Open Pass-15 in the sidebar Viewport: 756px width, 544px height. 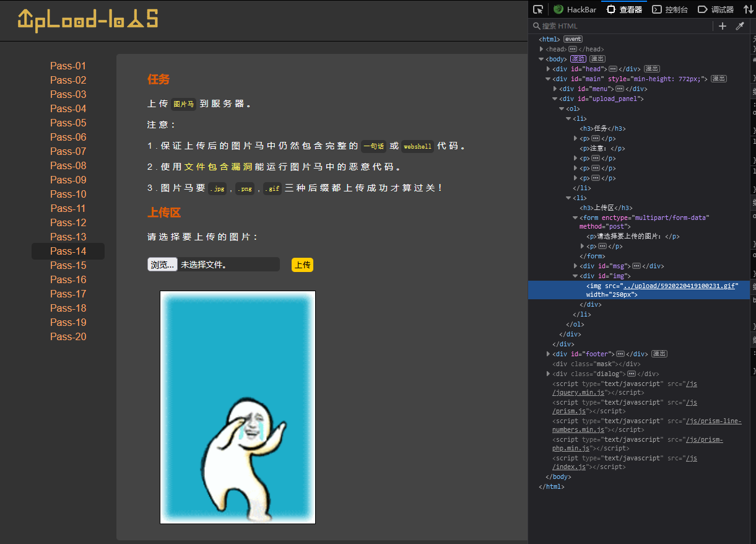pyautogui.click(x=68, y=265)
